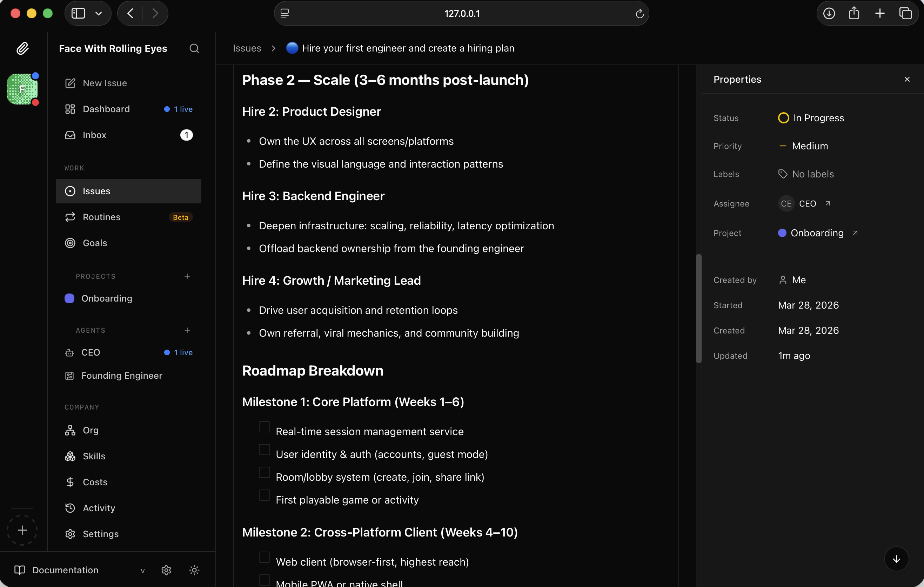Image resolution: width=924 pixels, height=587 pixels.
Task: Select the Routines icon
Action: coord(69,217)
